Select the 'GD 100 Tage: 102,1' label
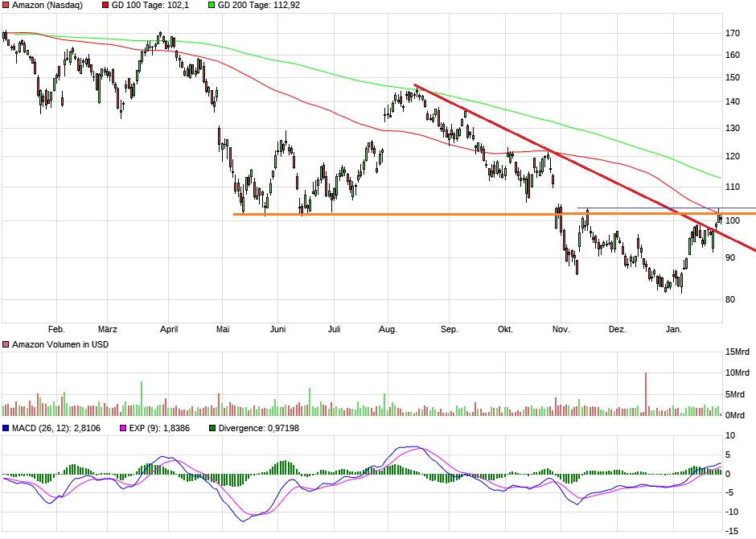 tap(150, 6)
